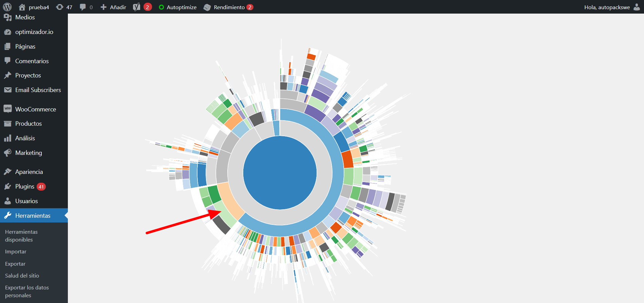Screen dimensions: 644x303
Task: Click the Email Subscribers envelope icon
Action: tap(7, 90)
